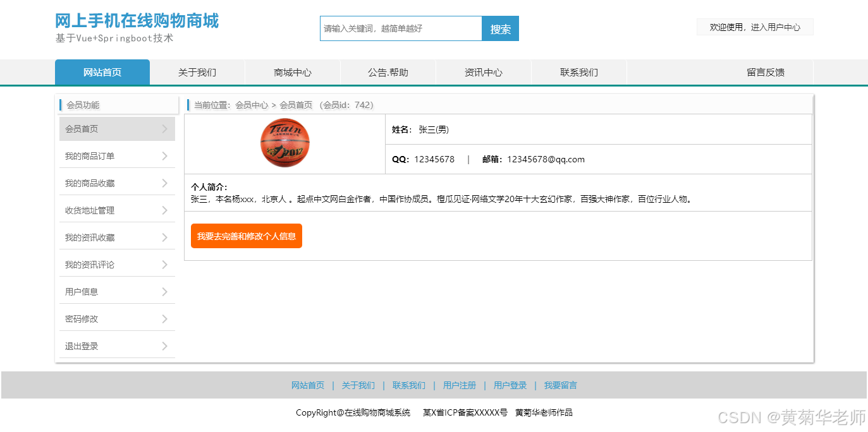Click the chevron arrow beside 密码修改
868x432 pixels.
tap(164, 319)
